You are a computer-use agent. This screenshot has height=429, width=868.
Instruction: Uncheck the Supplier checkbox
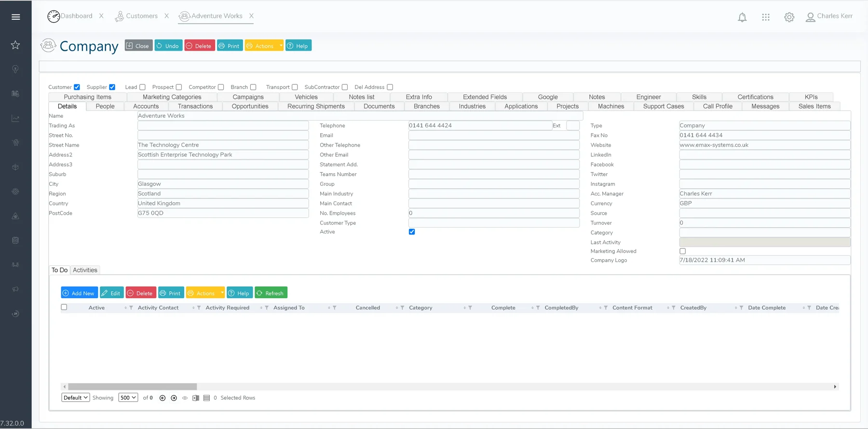[x=112, y=87]
